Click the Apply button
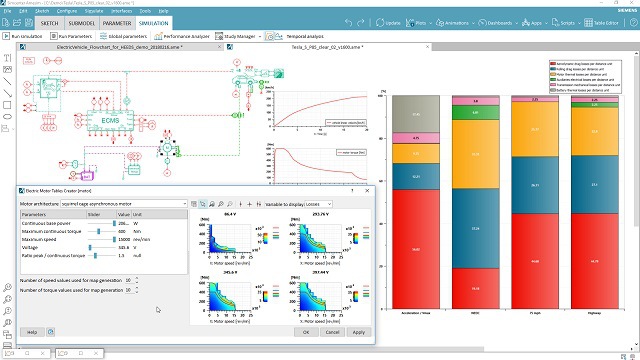 click(359, 332)
